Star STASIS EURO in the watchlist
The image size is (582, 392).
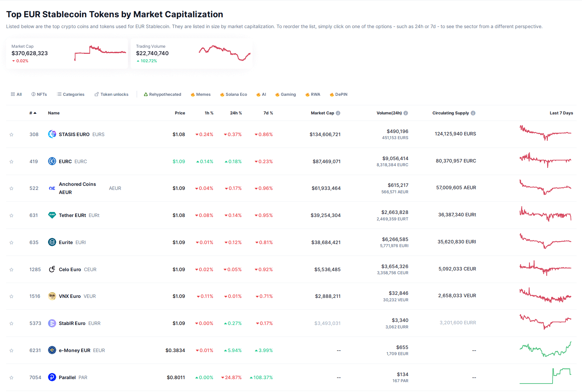(12, 134)
